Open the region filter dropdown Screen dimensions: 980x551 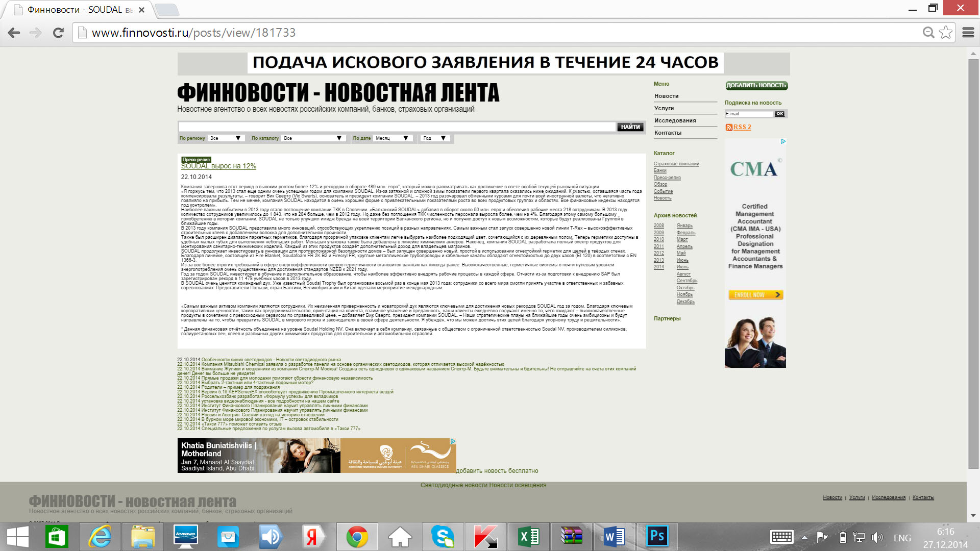[x=226, y=138]
